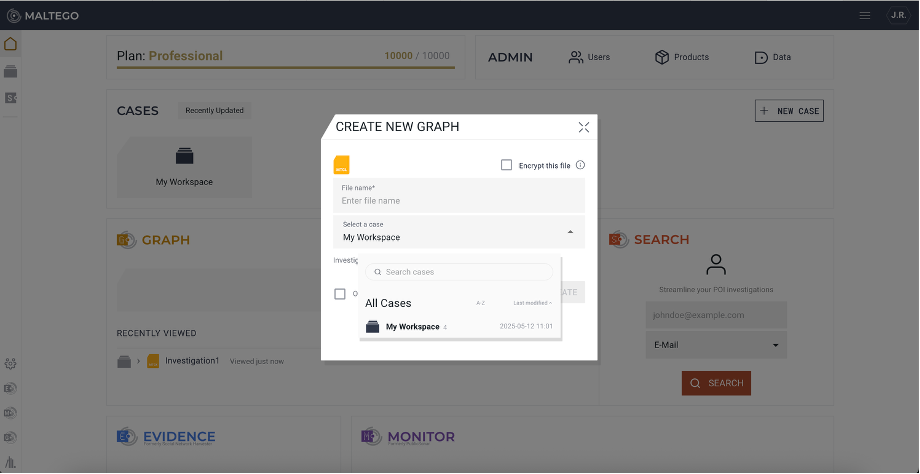Image resolution: width=920 pixels, height=474 pixels.
Task: Open the recently viewed Investigation1 graph
Action: point(192,361)
